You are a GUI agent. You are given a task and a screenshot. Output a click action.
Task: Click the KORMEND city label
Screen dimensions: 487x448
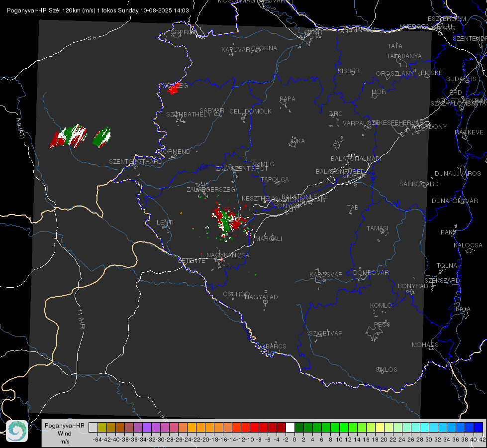tap(175, 152)
